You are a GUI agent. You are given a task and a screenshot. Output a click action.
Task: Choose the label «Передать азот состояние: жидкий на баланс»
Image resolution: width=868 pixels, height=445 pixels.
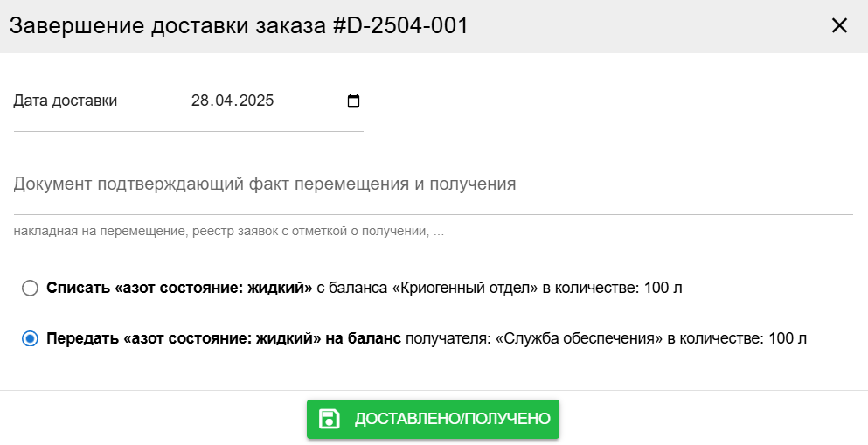tap(224, 338)
